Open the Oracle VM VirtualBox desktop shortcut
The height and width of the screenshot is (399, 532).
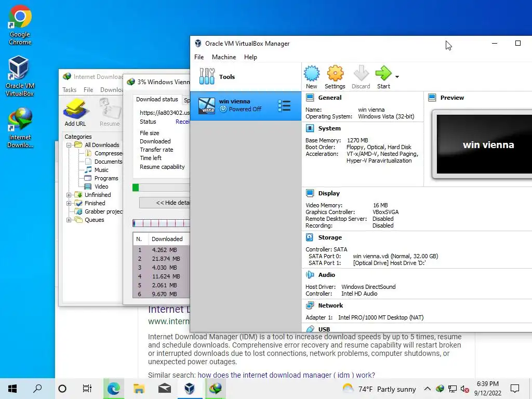20,76
